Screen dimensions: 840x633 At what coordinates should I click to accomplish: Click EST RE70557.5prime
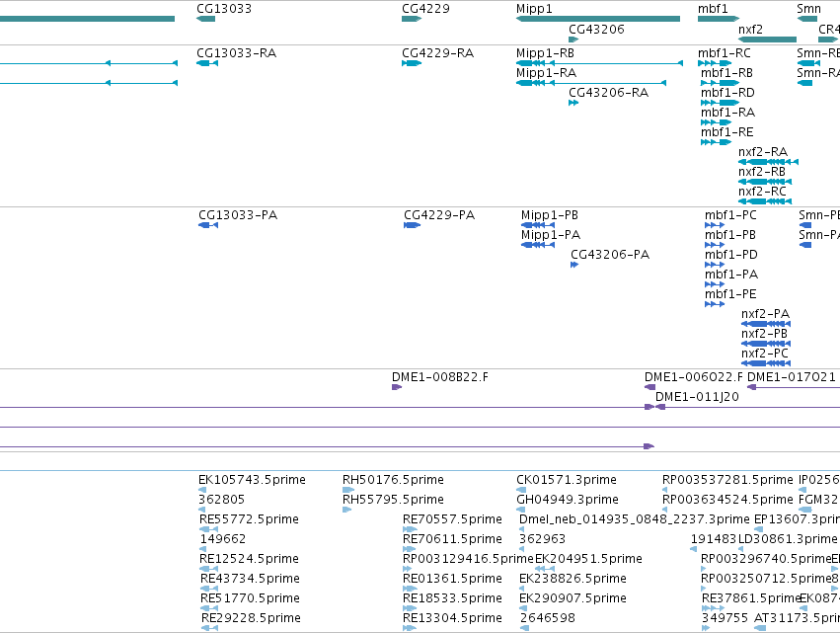click(x=452, y=519)
